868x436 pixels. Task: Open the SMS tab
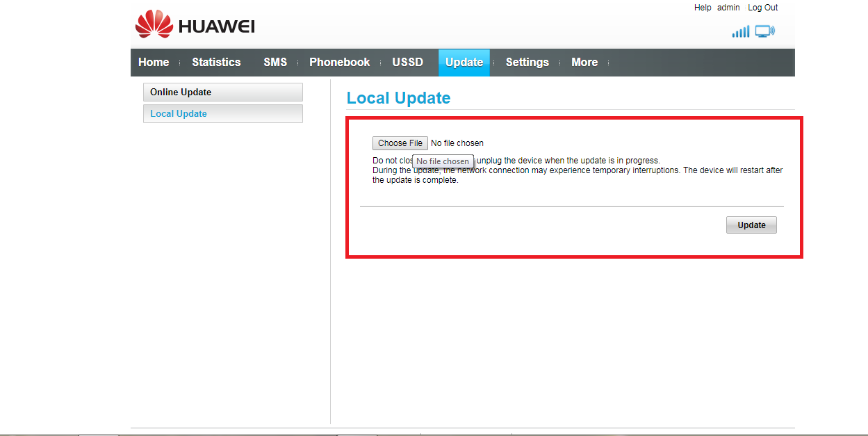tap(275, 62)
